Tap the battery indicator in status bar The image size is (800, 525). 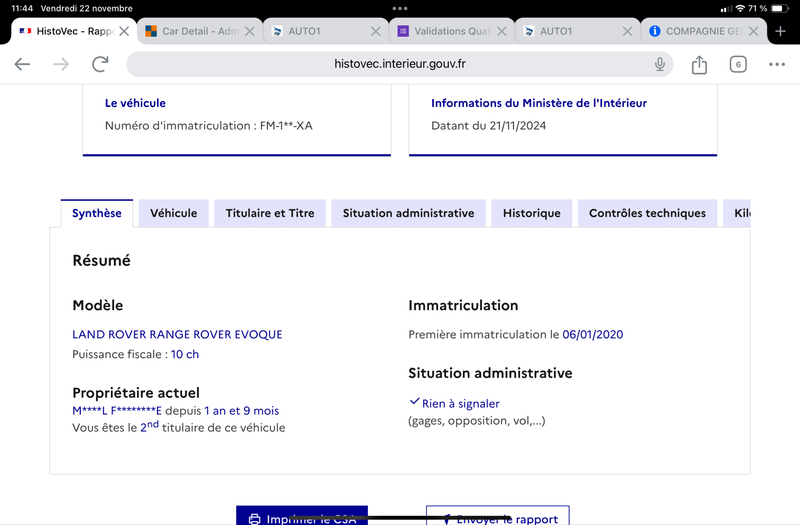click(780, 8)
